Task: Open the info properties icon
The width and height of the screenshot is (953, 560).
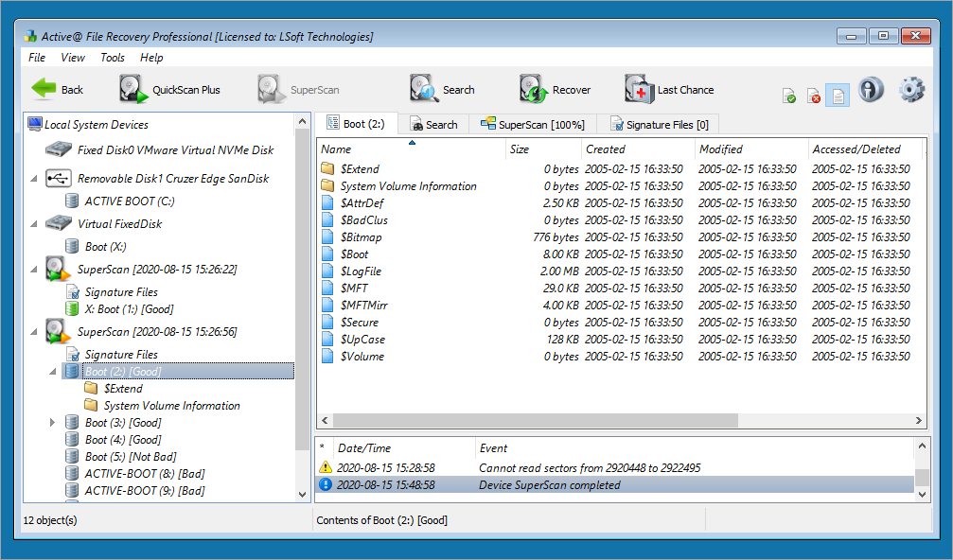Action: (871, 89)
